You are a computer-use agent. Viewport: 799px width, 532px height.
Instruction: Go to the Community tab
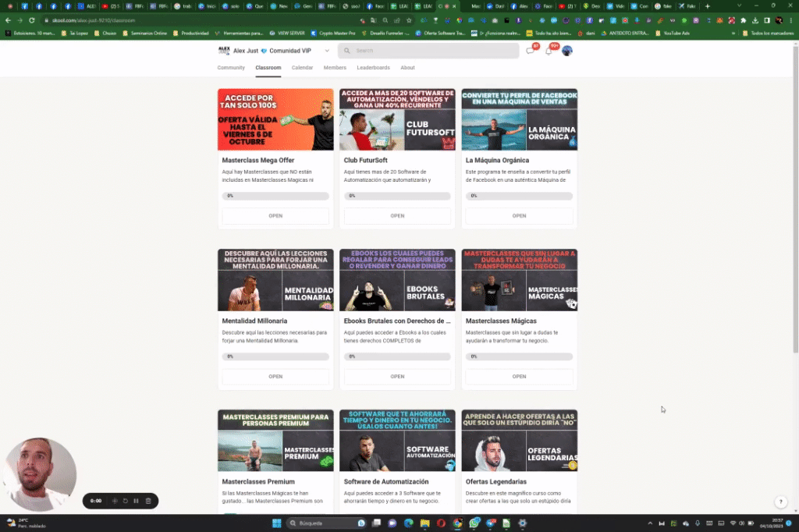pyautogui.click(x=231, y=68)
